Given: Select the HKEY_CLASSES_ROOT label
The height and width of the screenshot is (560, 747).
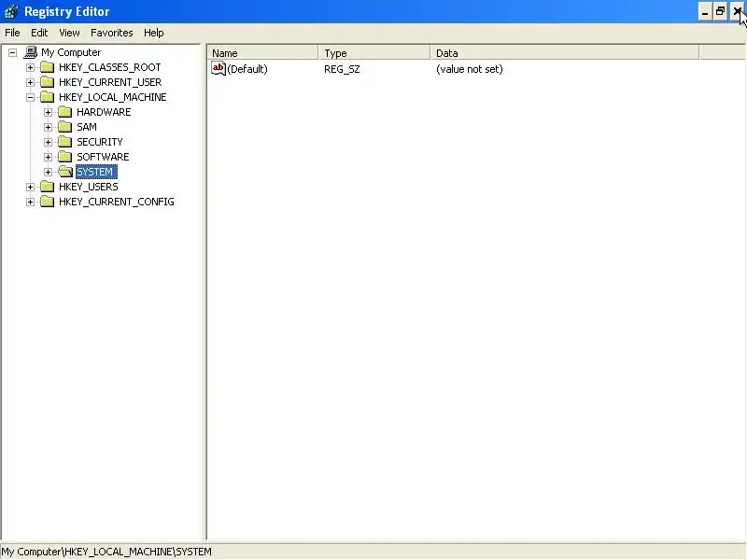Looking at the screenshot, I should pos(109,67).
